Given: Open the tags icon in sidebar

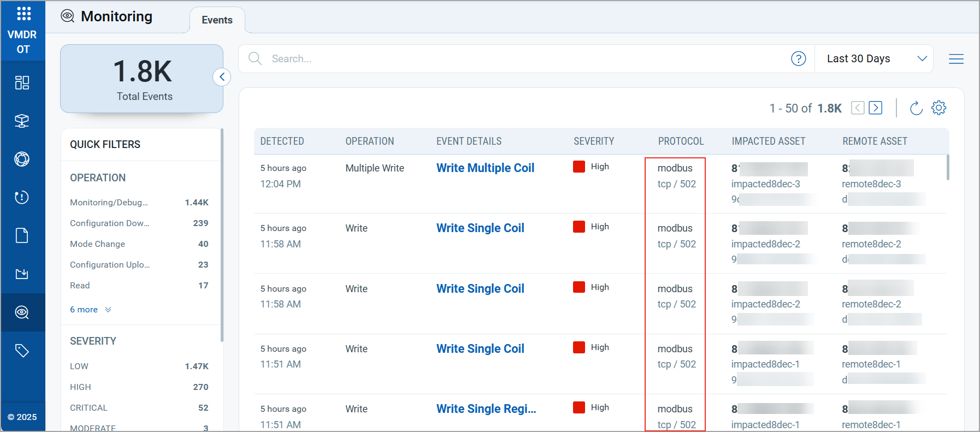Looking at the screenshot, I should point(22,351).
